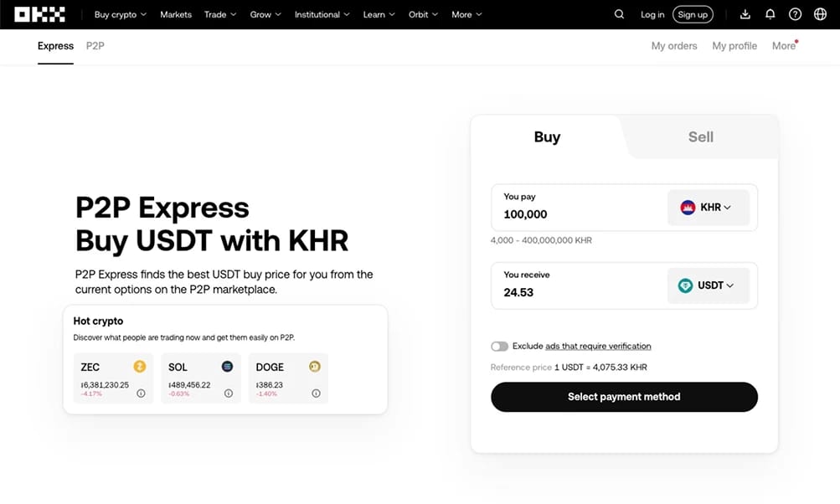The height and width of the screenshot is (504, 840).
Task: Show info for the DOGE card
Action: click(x=316, y=393)
